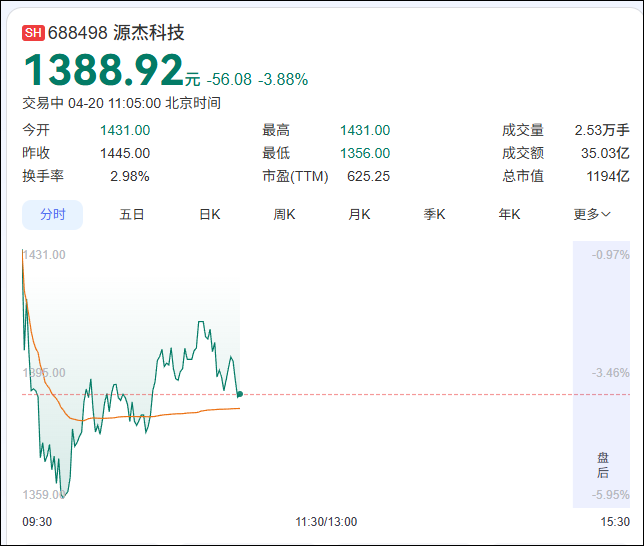Switch to the 年K chart tab
The height and width of the screenshot is (546, 644).
click(x=509, y=214)
